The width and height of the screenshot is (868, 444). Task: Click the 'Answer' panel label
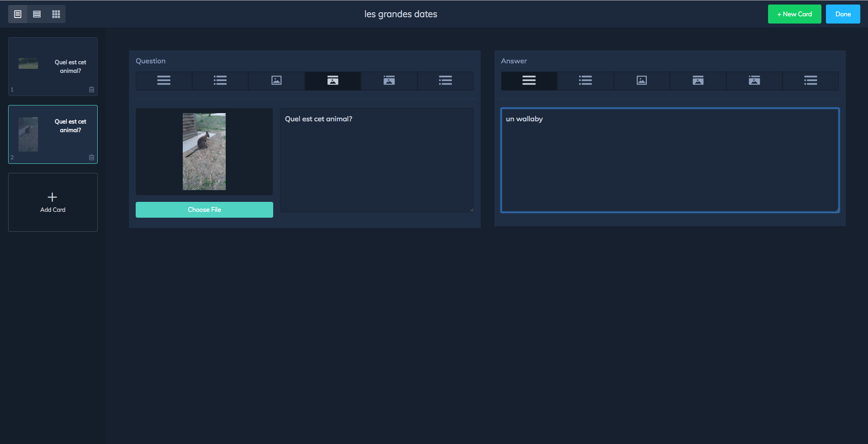(514, 61)
